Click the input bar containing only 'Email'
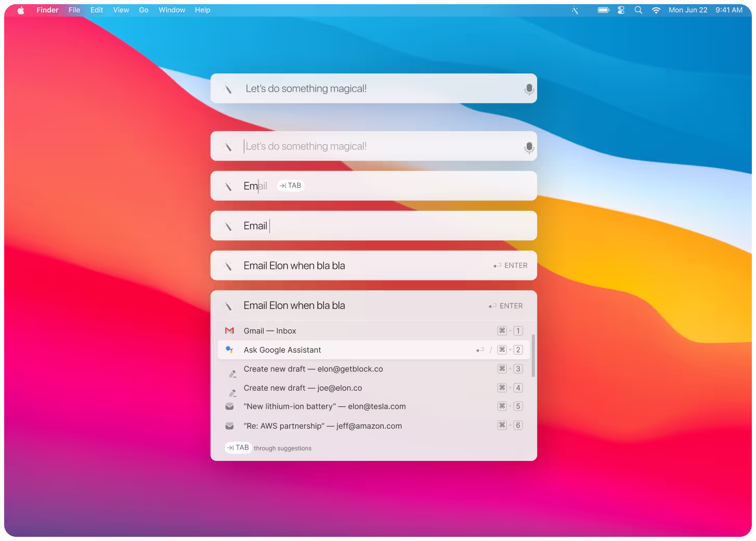The height and width of the screenshot is (541, 756). pos(373,226)
